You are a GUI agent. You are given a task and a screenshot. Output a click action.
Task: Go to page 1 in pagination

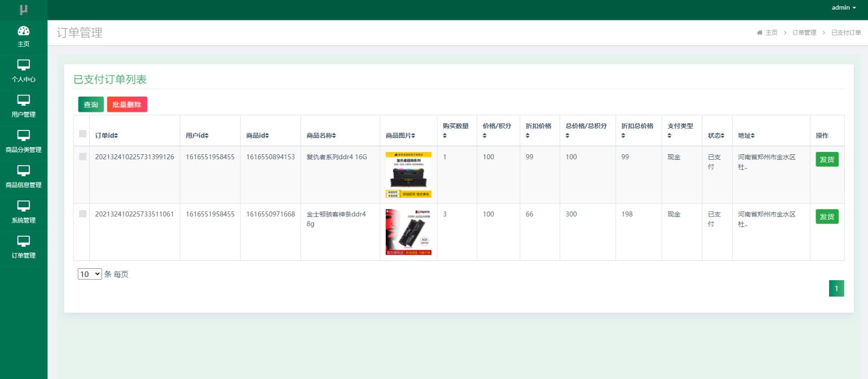pyautogui.click(x=836, y=288)
